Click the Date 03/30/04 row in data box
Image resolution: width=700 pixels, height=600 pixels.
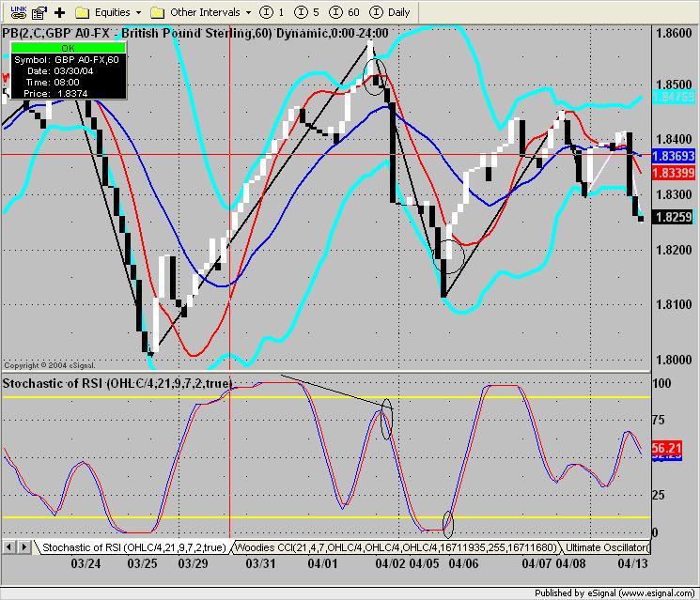coord(60,71)
